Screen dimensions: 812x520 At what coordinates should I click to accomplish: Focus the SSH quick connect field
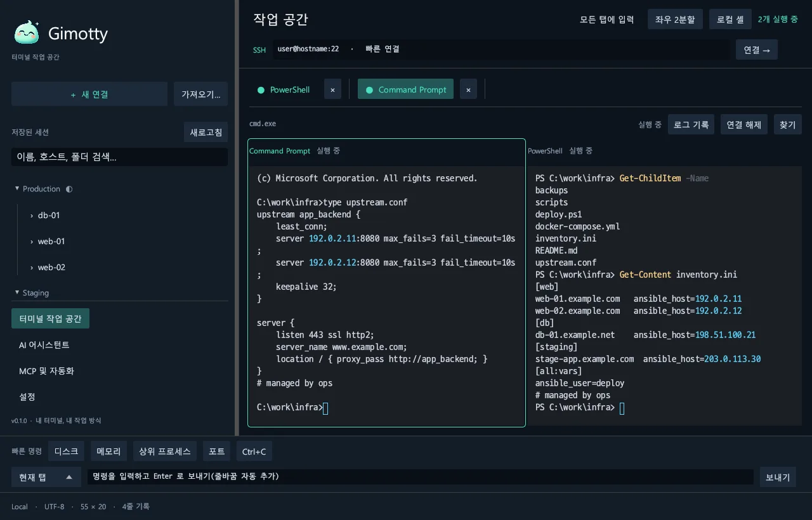coord(501,49)
